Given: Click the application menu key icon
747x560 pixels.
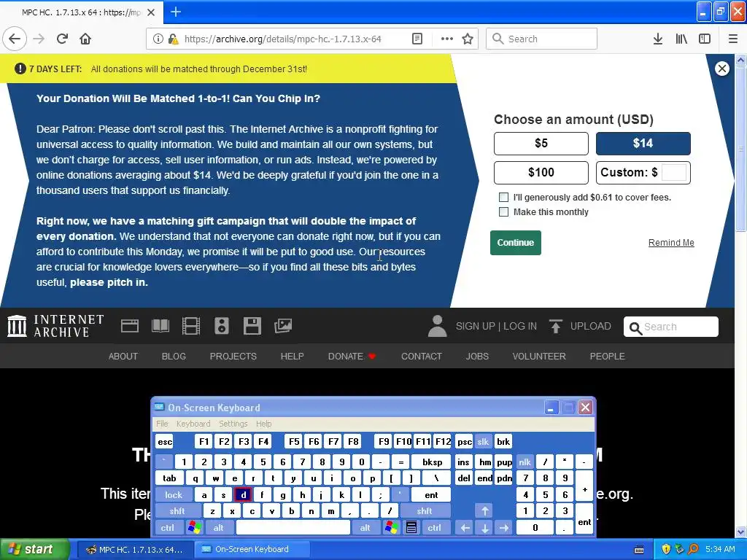Looking at the screenshot, I should click(411, 528).
